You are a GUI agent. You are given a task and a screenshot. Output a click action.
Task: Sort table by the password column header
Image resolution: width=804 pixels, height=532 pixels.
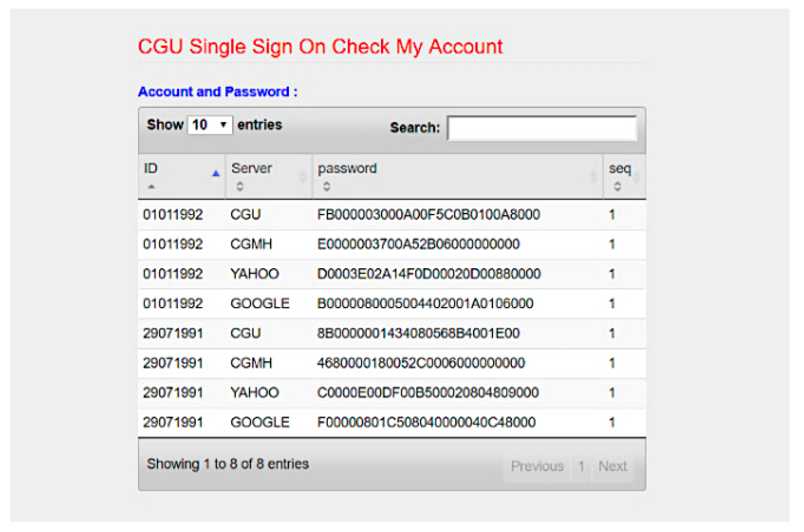click(x=347, y=169)
